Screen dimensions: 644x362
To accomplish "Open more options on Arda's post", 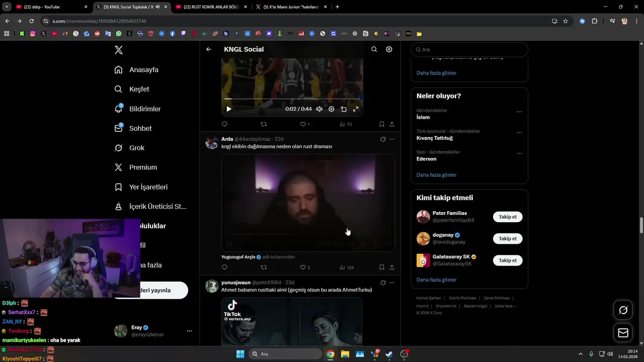I will (392, 139).
